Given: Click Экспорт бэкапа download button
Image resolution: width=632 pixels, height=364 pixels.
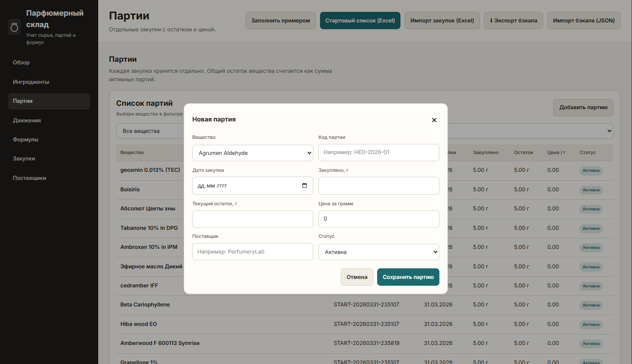Looking at the screenshot, I should click(x=513, y=21).
